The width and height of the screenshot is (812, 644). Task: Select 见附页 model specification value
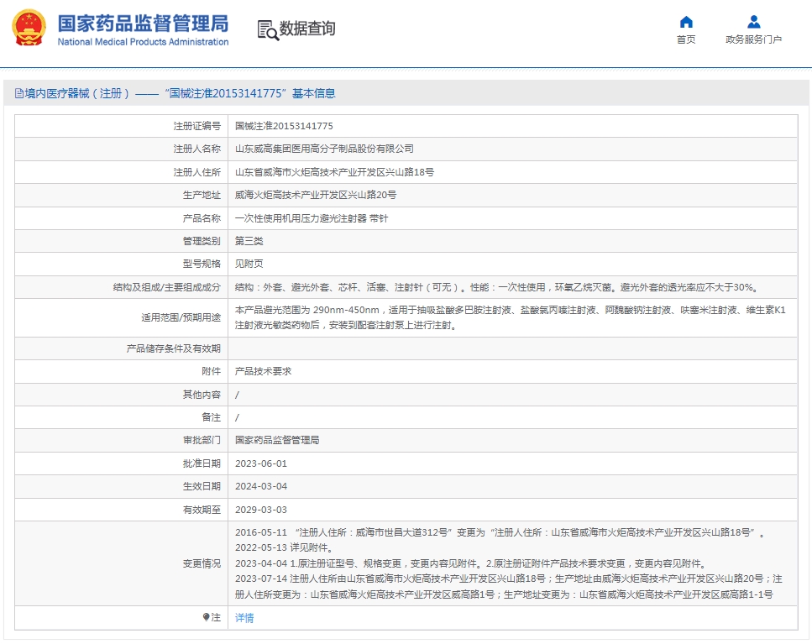click(249, 264)
